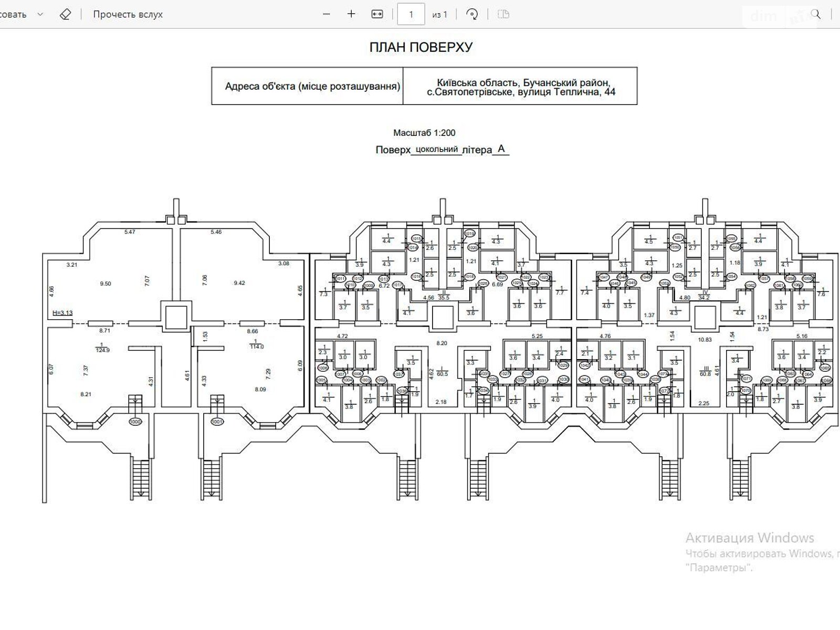Image resolution: width=840 pixels, height=630 pixels.
Task: Click the 'Масштаб 1:200' text
Action: (424, 133)
